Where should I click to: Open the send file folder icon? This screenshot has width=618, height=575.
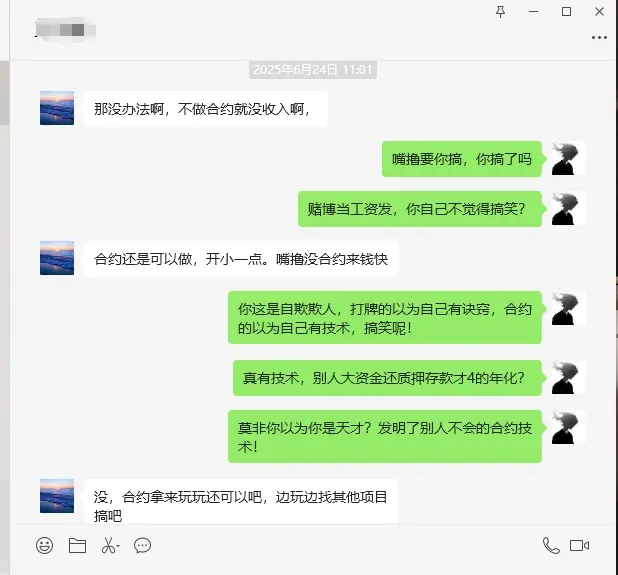(x=77, y=546)
